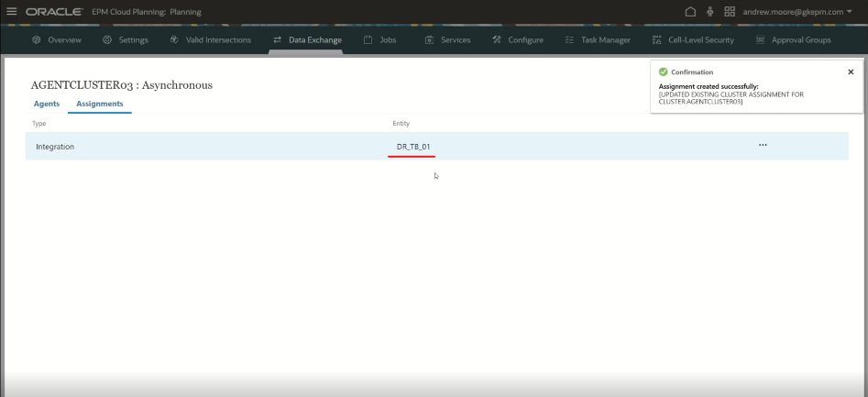Image resolution: width=868 pixels, height=397 pixels.
Task: Open Valid Intersections page
Action: pyautogui.click(x=210, y=40)
